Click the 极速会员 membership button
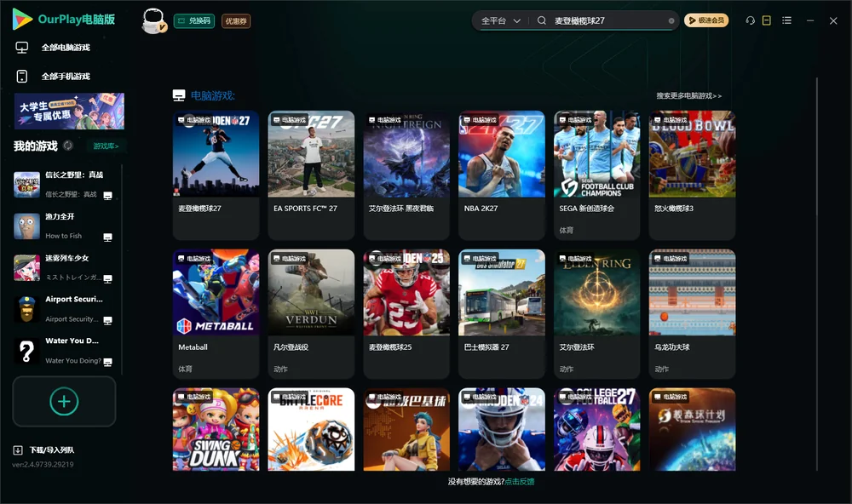The height and width of the screenshot is (504, 852). pos(705,20)
